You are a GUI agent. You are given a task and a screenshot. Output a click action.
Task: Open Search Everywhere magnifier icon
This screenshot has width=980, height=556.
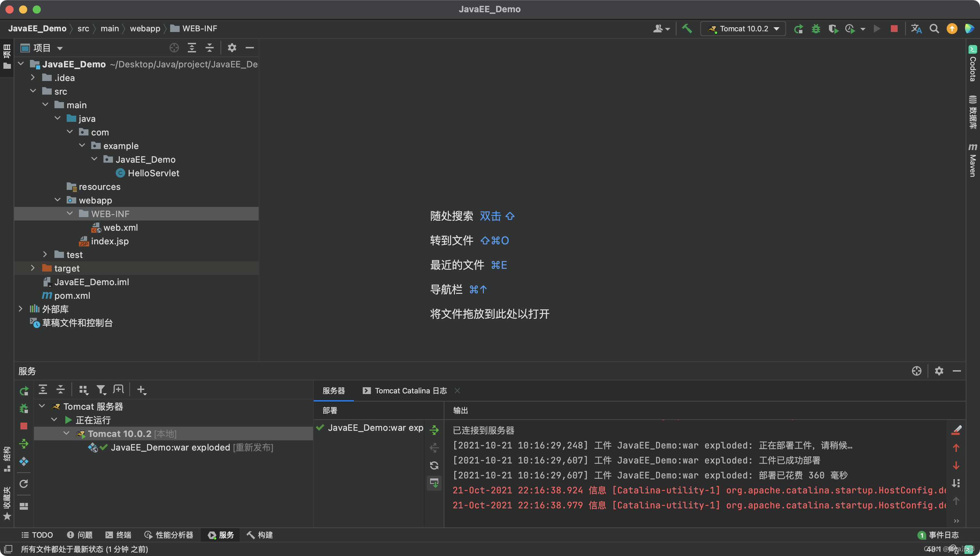[934, 29]
